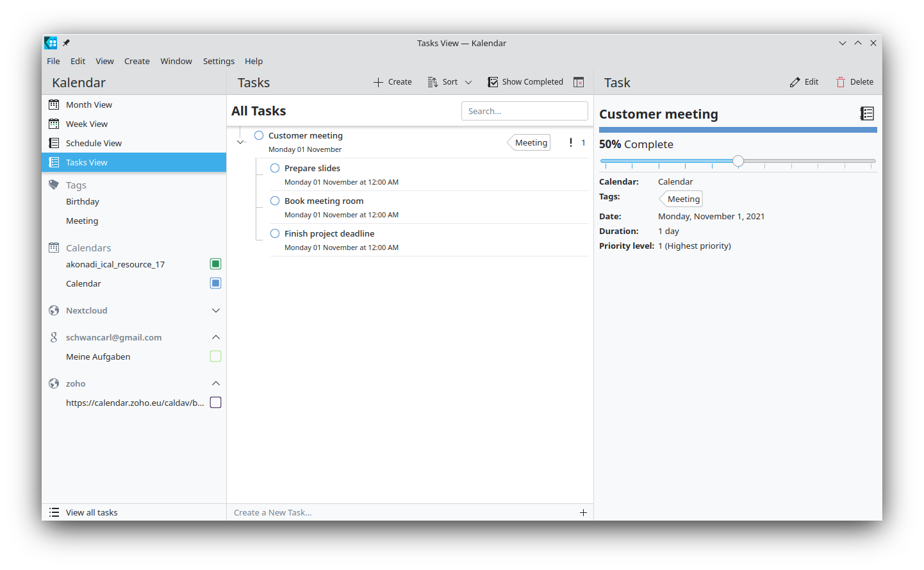
Task: Click the close-panel icon beside Show Completed
Action: coord(579,82)
